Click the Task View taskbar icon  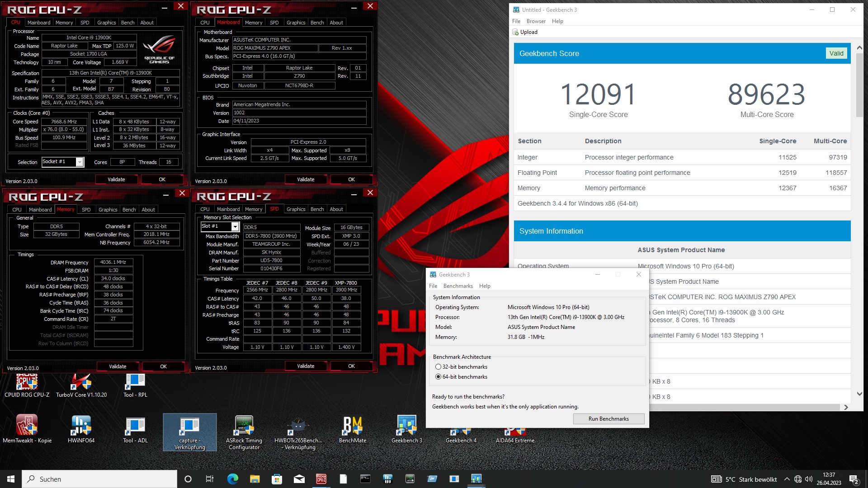pyautogui.click(x=210, y=479)
